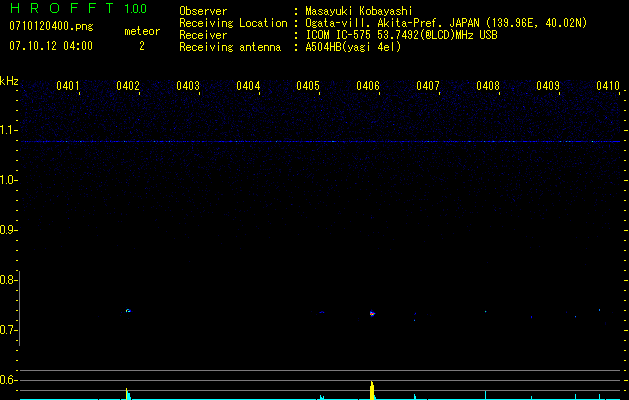Screen dimensions: 629x400
Task: Select the 0404 time label
Action: point(248,86)
